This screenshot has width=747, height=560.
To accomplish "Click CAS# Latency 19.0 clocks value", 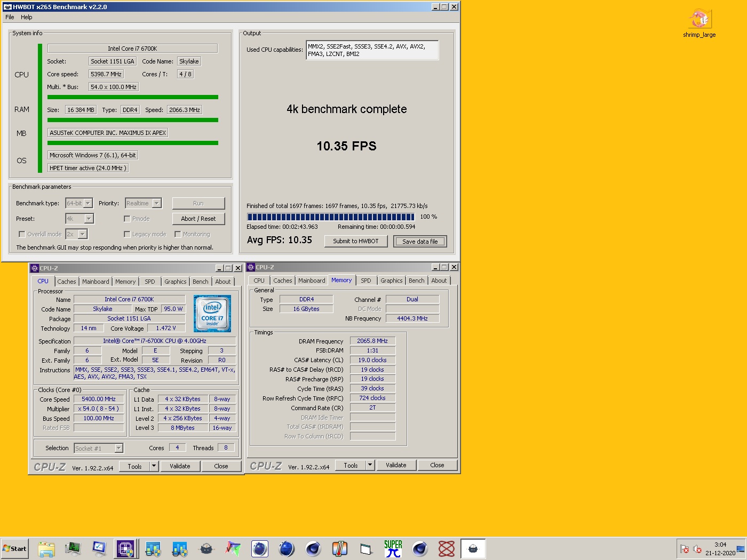I will click(x=372, y=360).
